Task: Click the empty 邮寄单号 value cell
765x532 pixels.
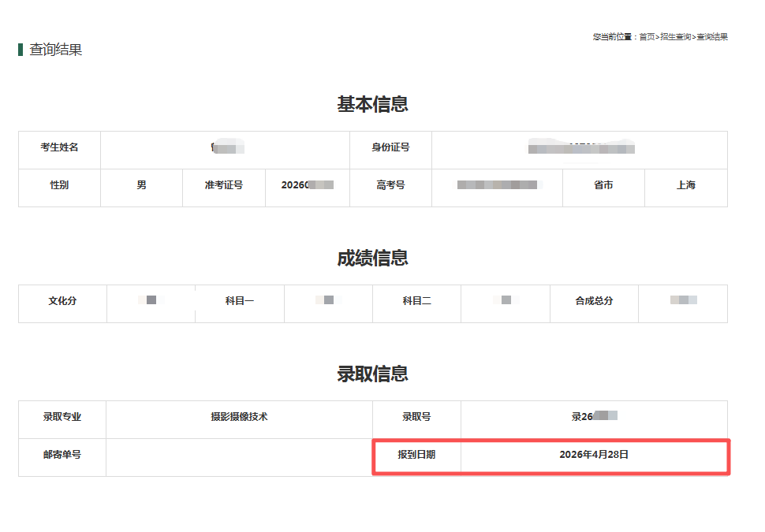Action: point(239,457)
